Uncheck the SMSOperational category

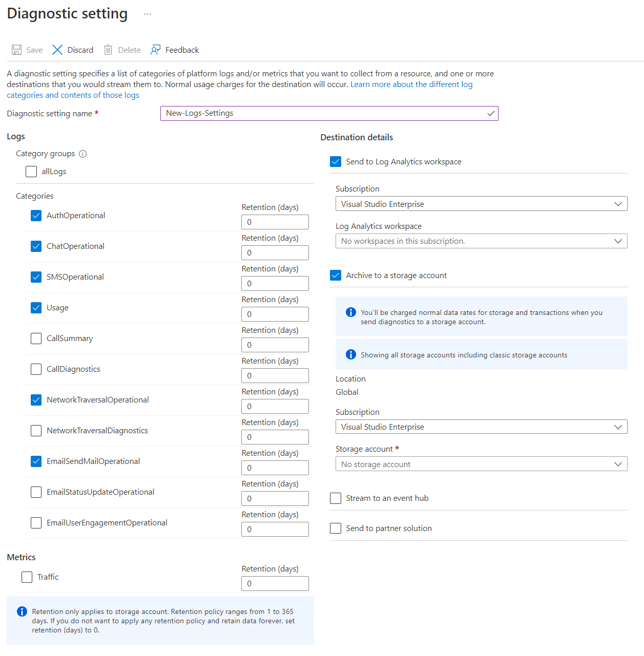(x=36, y=277)
